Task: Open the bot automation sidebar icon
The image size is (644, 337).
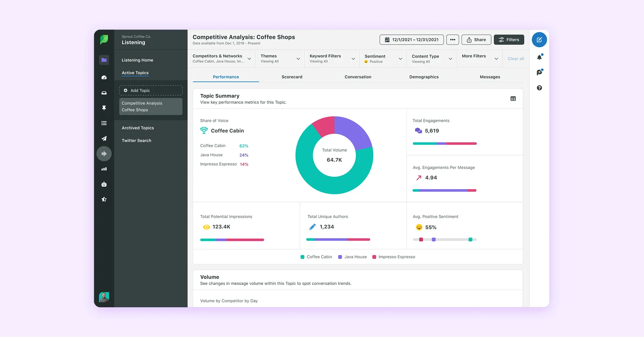Action: click(104, 184)
